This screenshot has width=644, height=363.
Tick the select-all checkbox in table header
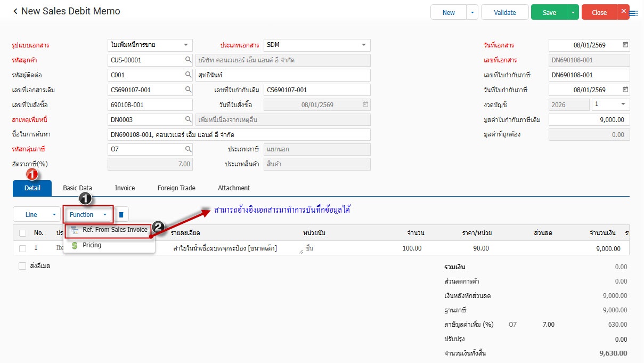click(22, 233)
